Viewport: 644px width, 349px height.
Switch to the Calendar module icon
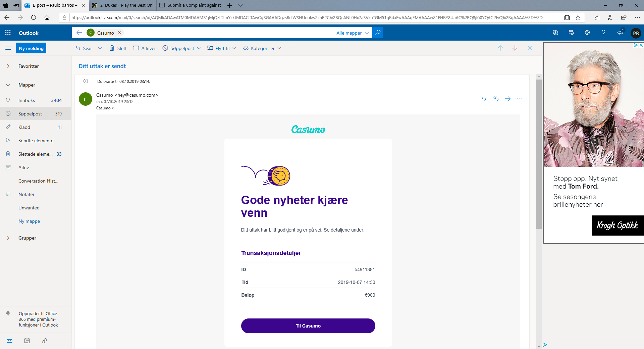[x=27, y=341]
